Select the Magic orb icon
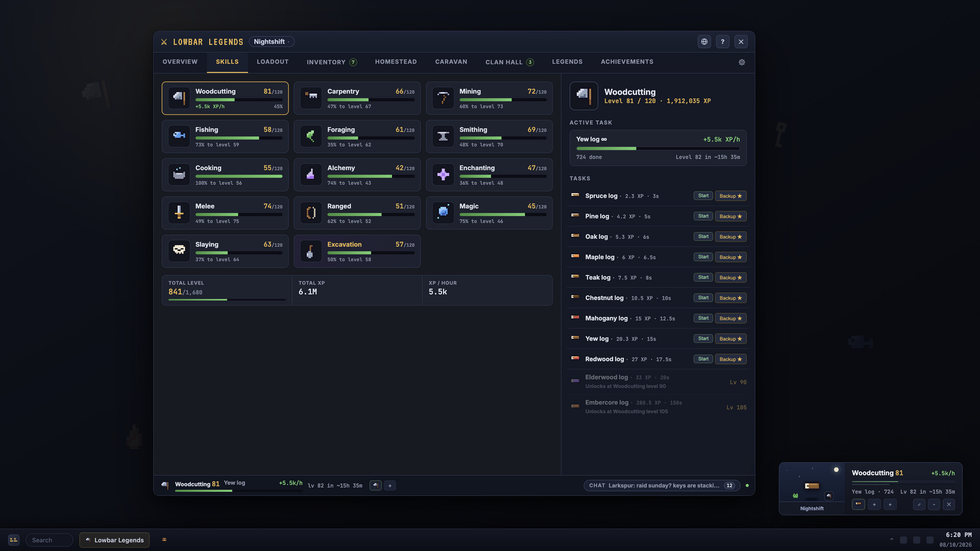The width and height of the screenshot is (980, 551). point(443,213)
